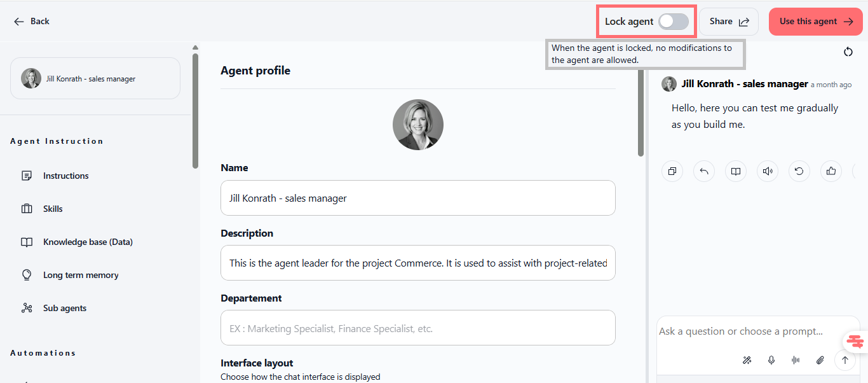
Task: Open Sub agents in the sidebar
Action: pyautogui.click(x=64, y=308)
